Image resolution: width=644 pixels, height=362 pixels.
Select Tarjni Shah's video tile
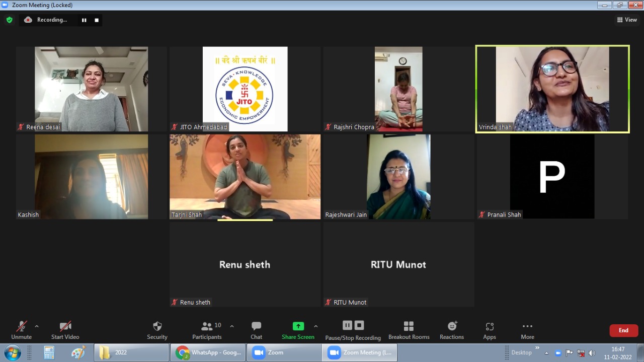coord(245,176)
